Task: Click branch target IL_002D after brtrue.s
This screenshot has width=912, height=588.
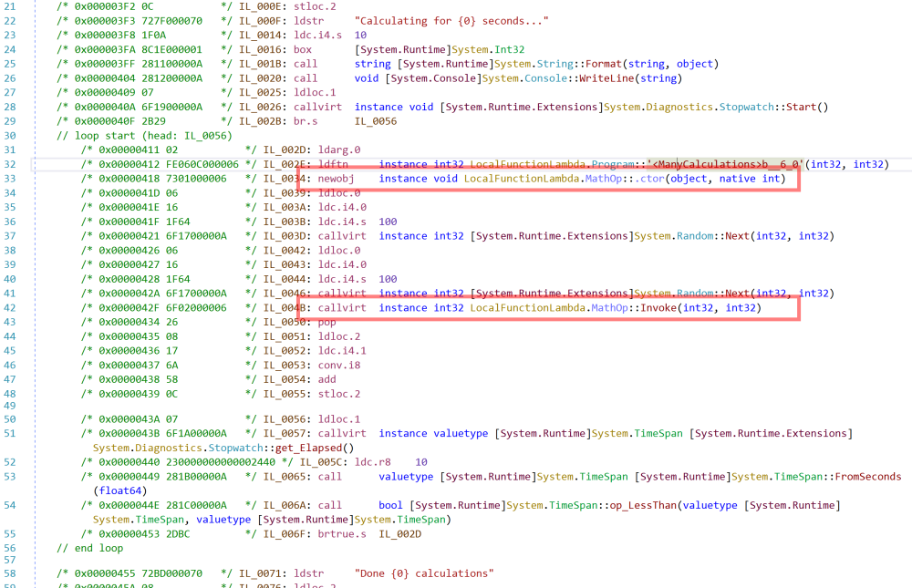Action: (400, 534)
